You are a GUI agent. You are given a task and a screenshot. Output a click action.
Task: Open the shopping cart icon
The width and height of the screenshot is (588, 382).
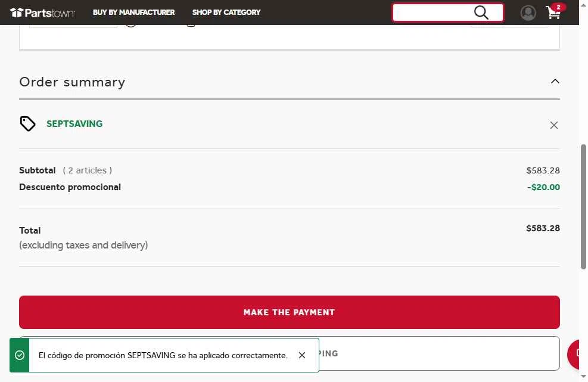click(553, 13)
